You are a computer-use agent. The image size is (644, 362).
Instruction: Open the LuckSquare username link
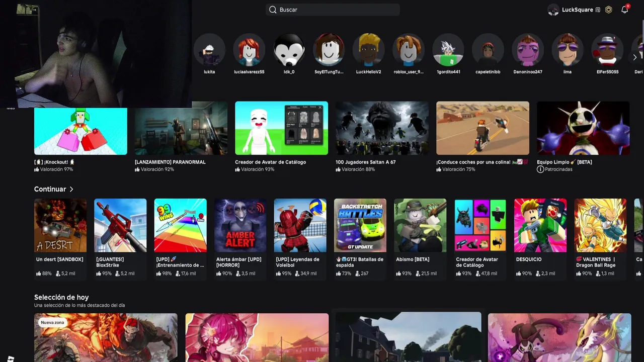[x=577, y=10]
